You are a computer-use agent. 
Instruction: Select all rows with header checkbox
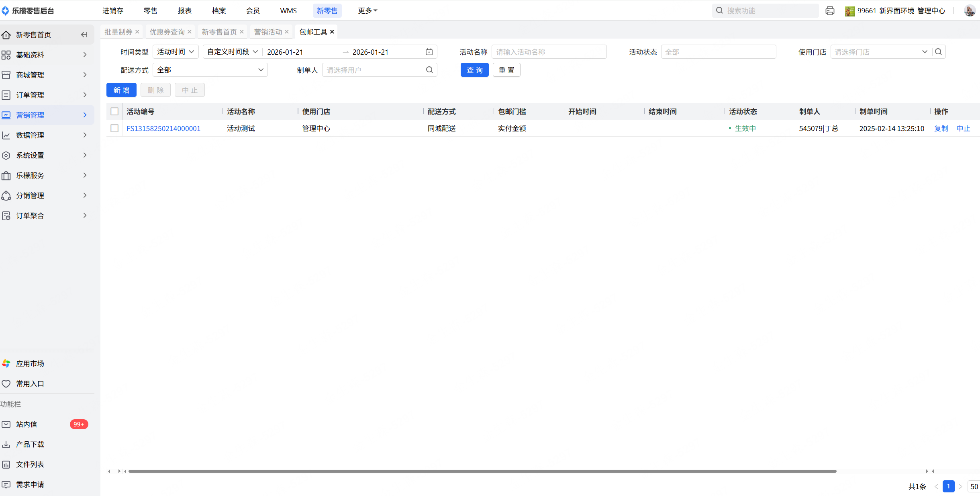(114, 111)
